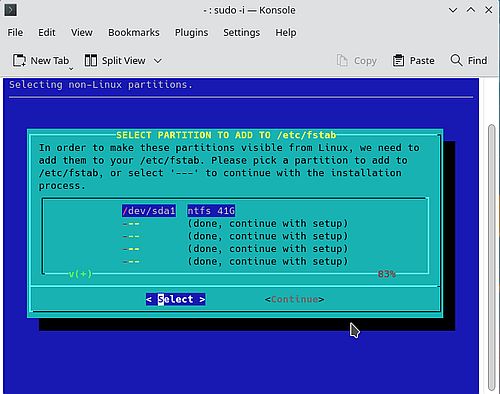
Task: Open the Edit menu
Action: tap(47, 33)
